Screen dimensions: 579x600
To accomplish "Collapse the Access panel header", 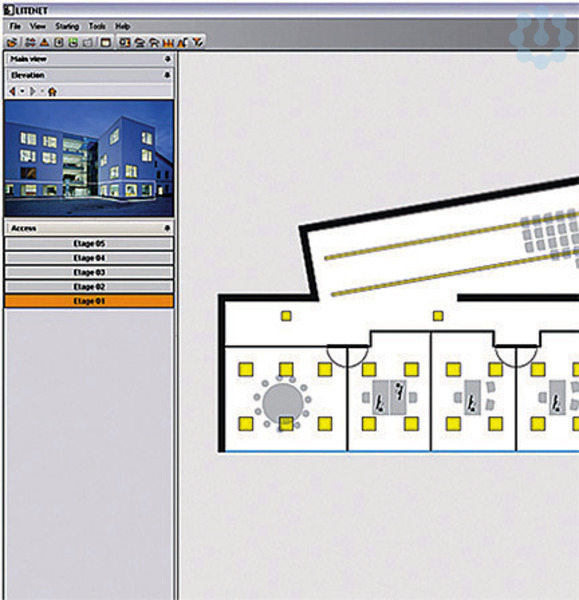I will coord(89,228).
